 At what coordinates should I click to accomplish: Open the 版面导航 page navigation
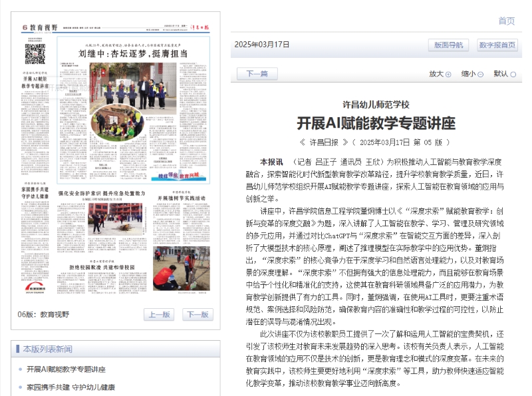448,45
